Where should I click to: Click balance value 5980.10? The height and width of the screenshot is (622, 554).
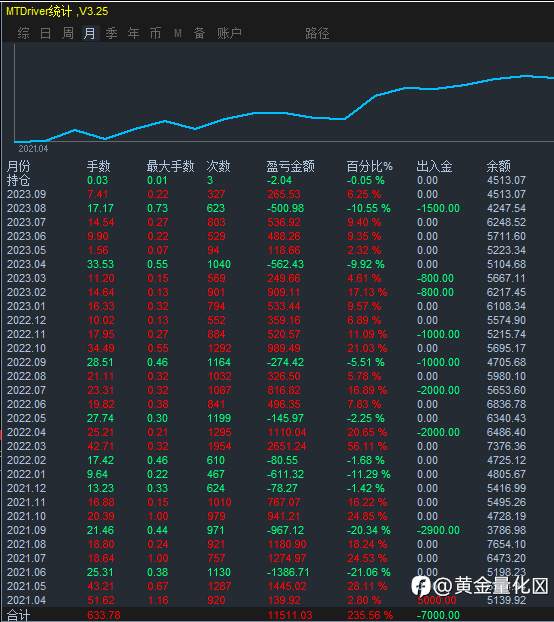[x=506, y=376]
